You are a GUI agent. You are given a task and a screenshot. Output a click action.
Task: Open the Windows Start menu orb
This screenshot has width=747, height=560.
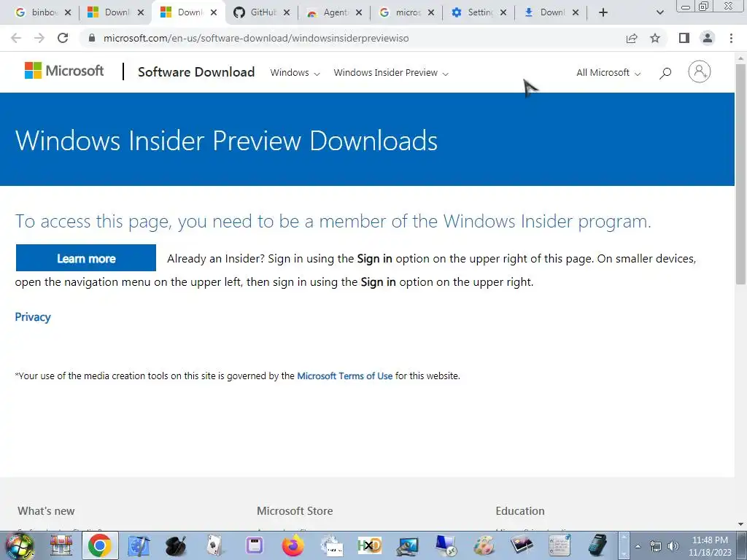(x=20, y=545)
